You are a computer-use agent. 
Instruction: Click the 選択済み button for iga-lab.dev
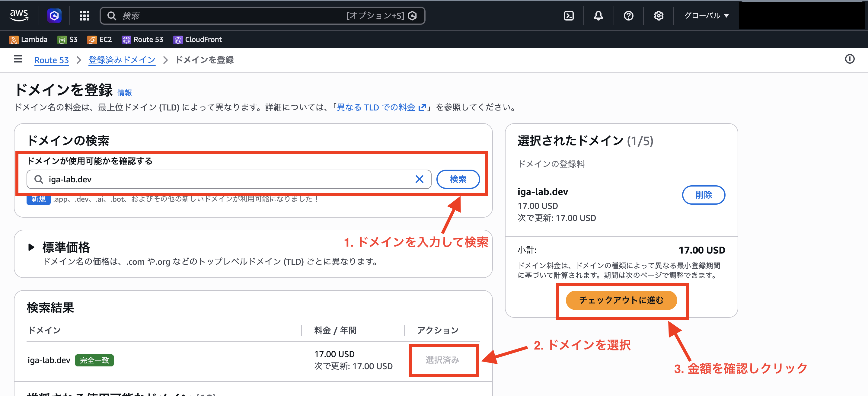[x=442, y=360]
